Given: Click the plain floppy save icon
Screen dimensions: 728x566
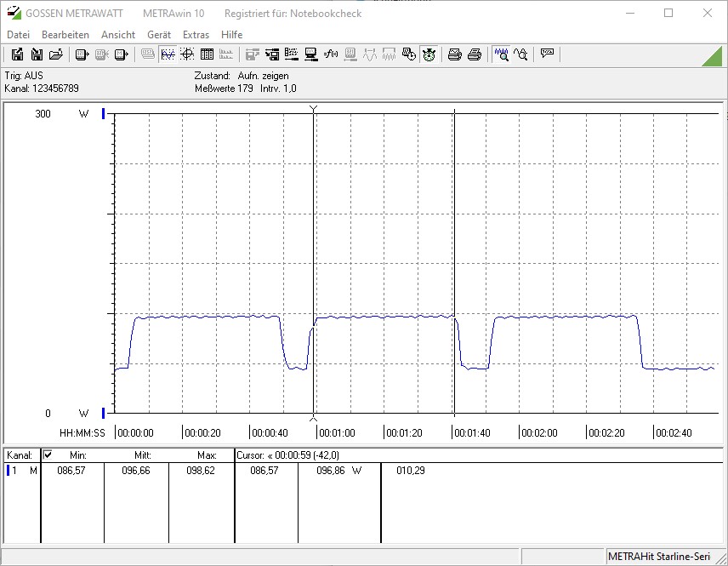Looking at the screenshot, I should pyautogui.click(x=37, y=54).
